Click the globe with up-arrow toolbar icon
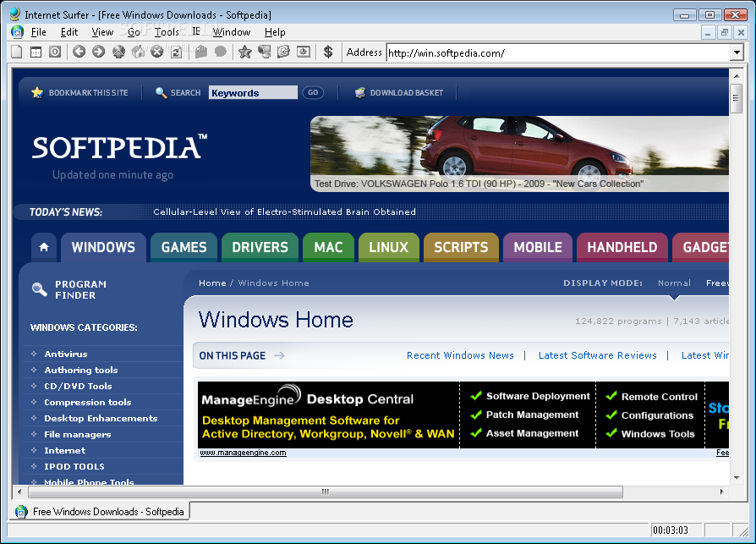Screen dimensions: 756x544 pyautogui.click(x=118, y=52)
